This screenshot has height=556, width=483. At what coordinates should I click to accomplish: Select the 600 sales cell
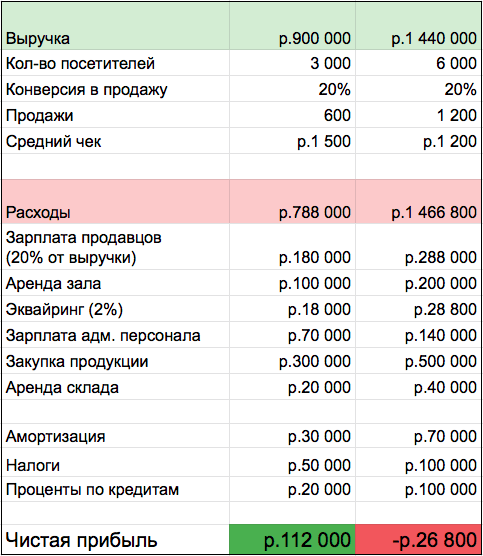click(292, 115)
